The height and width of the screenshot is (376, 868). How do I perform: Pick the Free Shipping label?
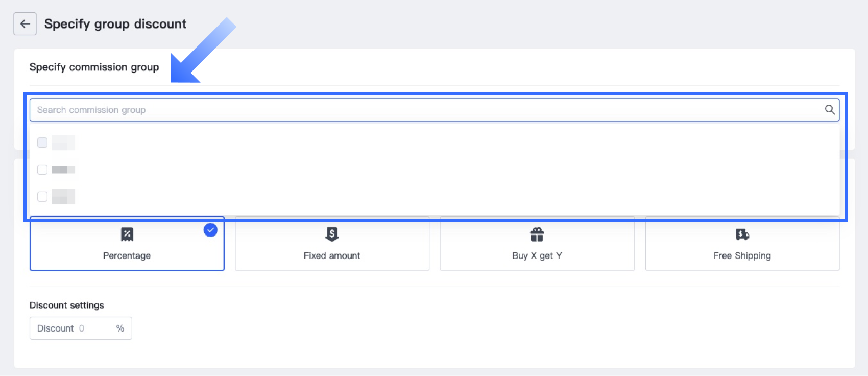click(742, 256)
